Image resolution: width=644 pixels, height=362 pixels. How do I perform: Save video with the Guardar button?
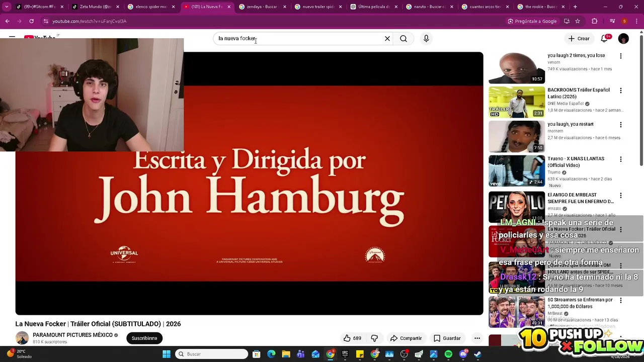(447, 338)
